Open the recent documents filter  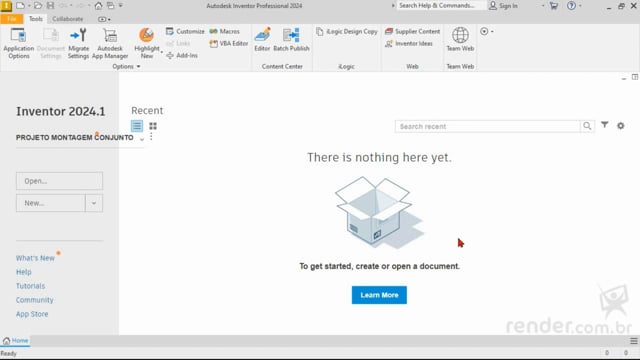click(604, 125)
